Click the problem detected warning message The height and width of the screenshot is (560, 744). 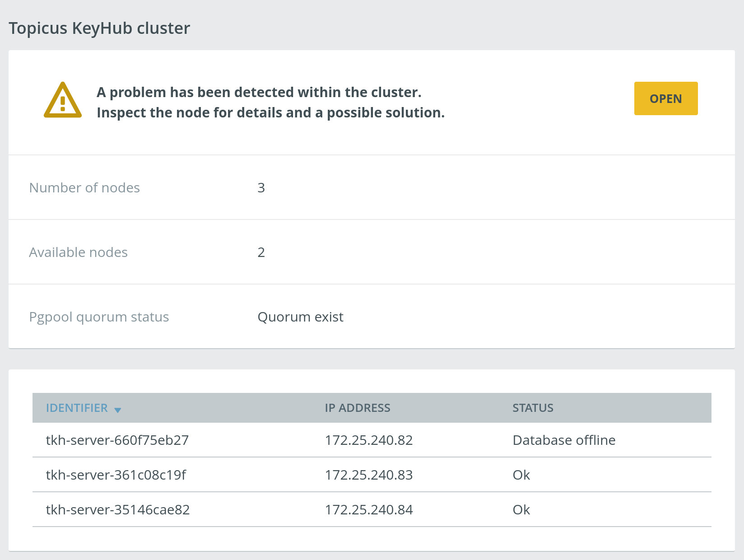[270, 102]
